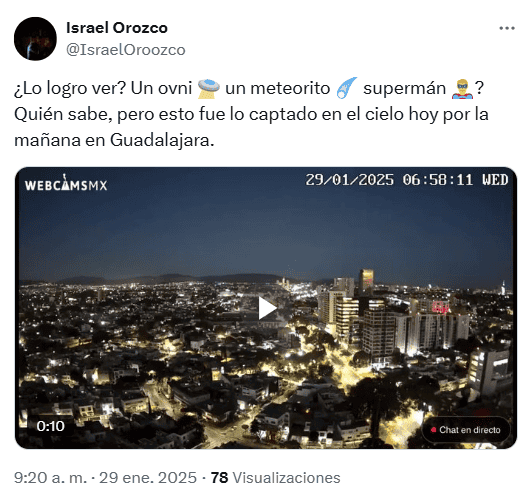
Task: Click the 29 ene. 2025 date text
Action: [148, 478]
